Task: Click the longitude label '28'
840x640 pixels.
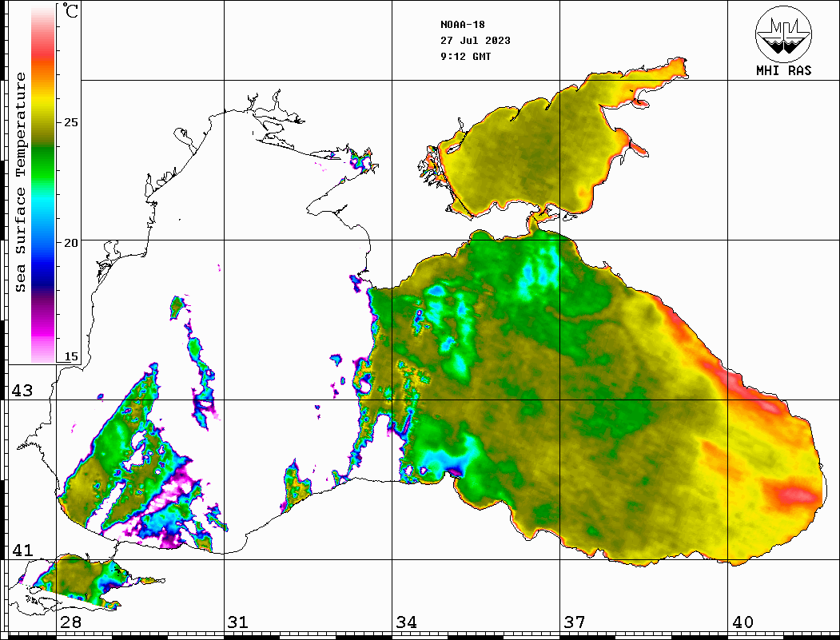Action: (70, 622)
